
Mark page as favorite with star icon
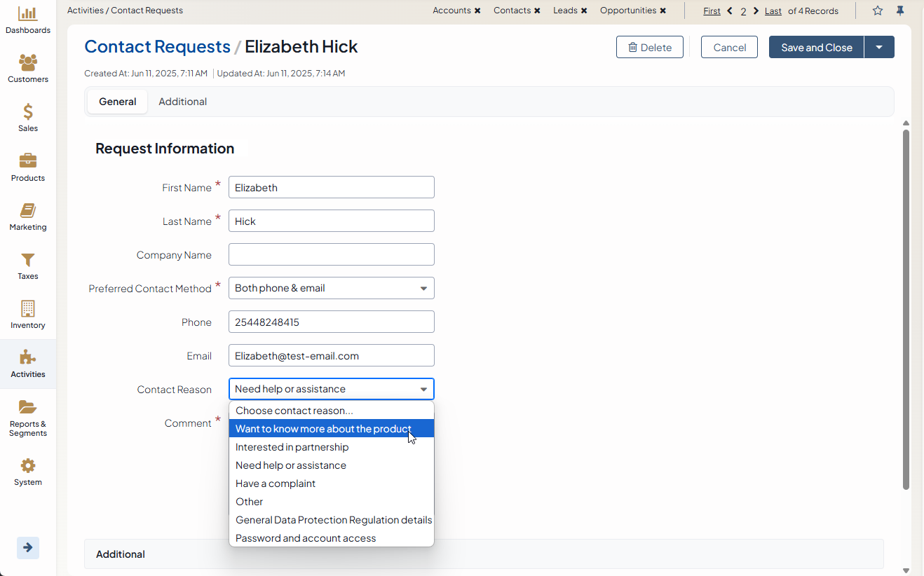(x=878, y=11)
